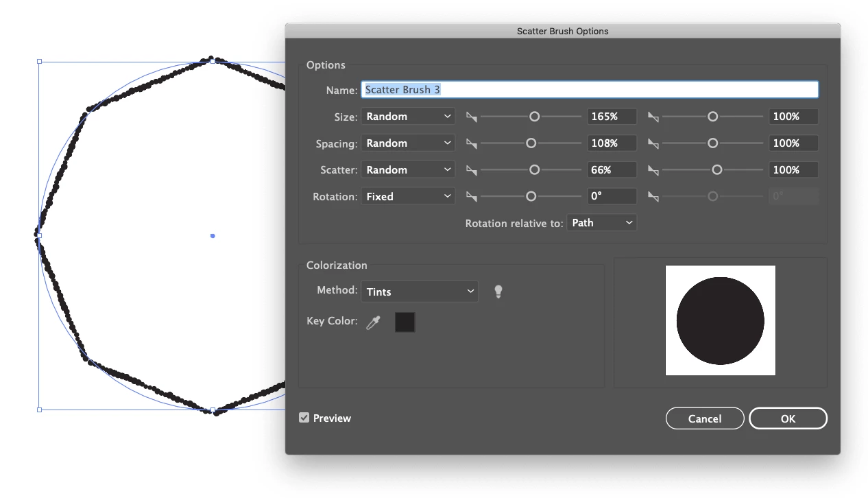Click the Scatter 66% value field
This screenshot has height=498, width=868.
click(x=612, y=170)
